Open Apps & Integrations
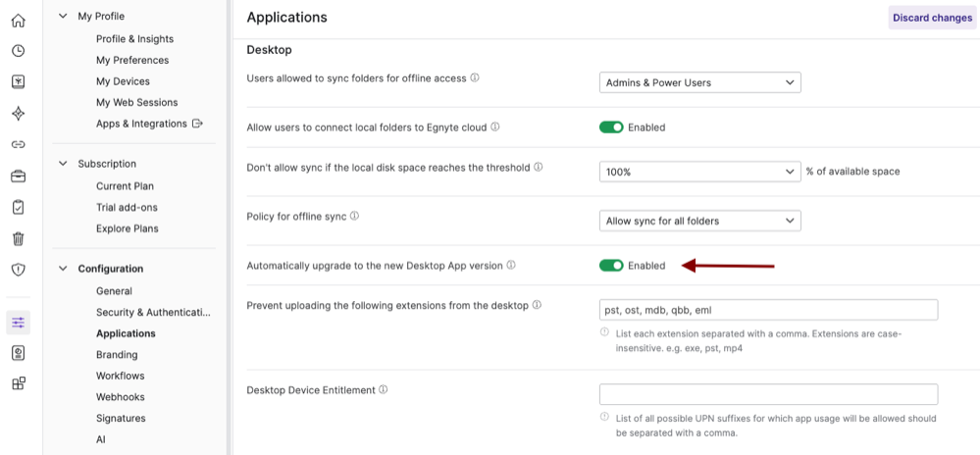980x455 pixels. pyautogui.click(x=142, y=124)
